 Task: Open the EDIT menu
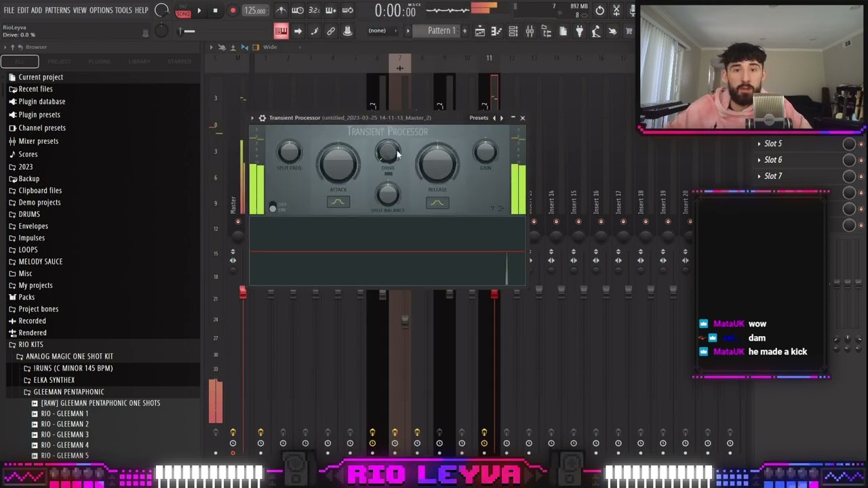(x=22, y=10)
